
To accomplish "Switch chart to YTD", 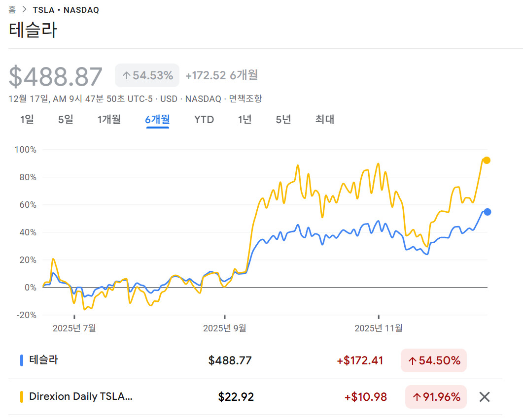I will tap(204, 119).
